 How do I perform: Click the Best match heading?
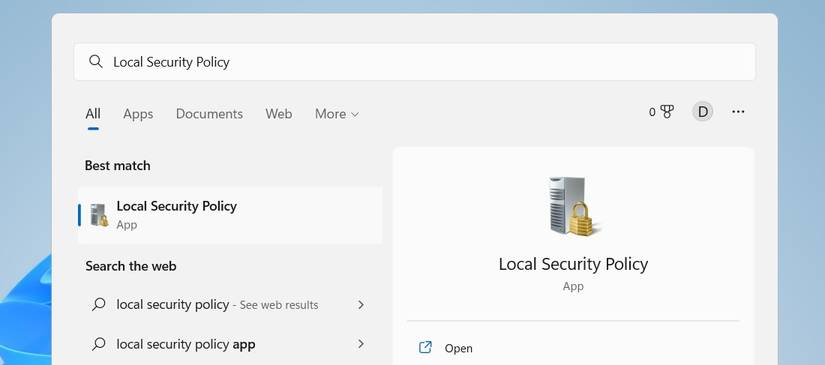click(x=117, y=166)
